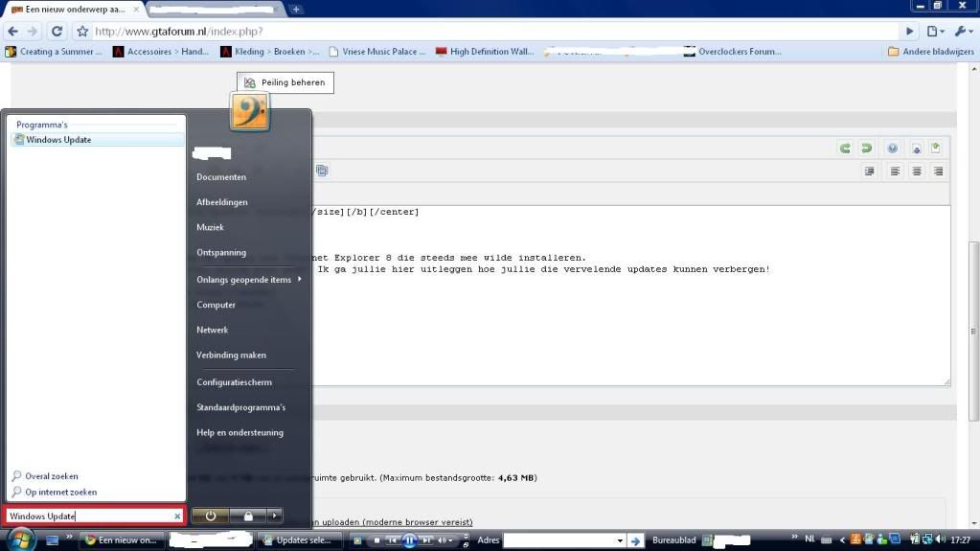Open the 'Kleding > Broeken' bookmark

pos(269,52)
